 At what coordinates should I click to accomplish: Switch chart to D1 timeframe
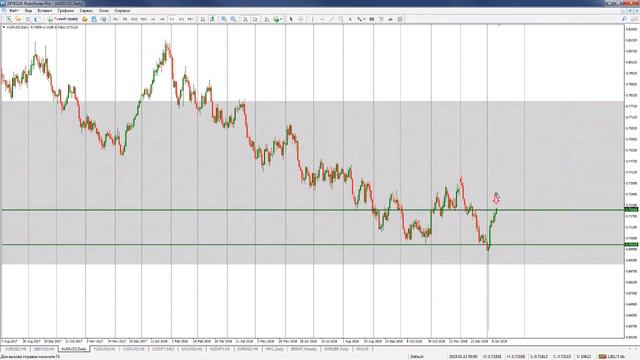(172, 19)
